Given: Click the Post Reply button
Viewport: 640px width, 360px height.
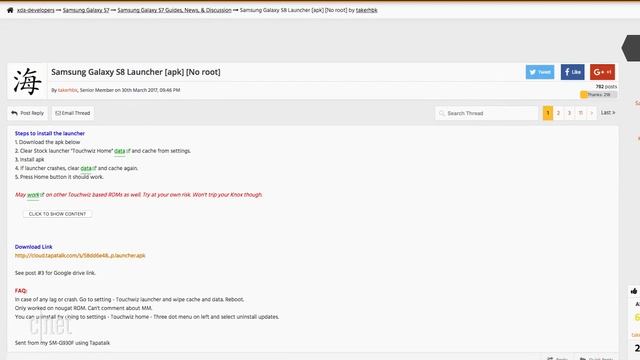Looking at the screenshot, I should (x=27, y=113).
